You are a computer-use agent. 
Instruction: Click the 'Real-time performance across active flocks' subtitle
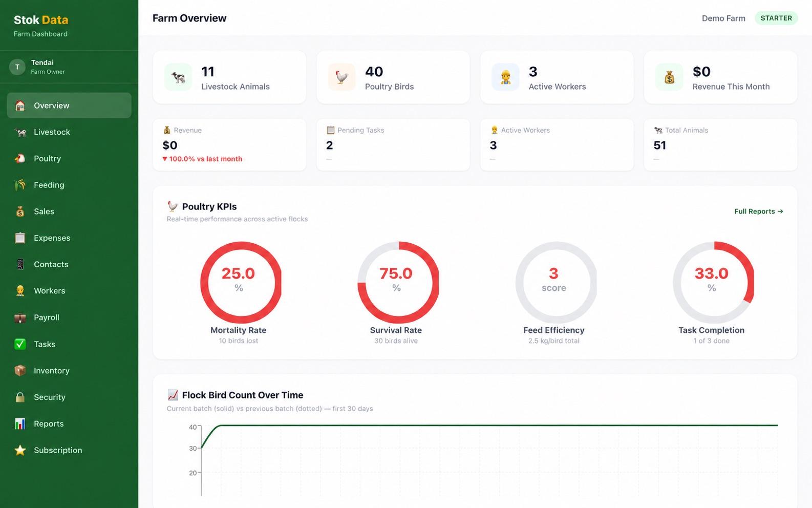tap(237, 219)
